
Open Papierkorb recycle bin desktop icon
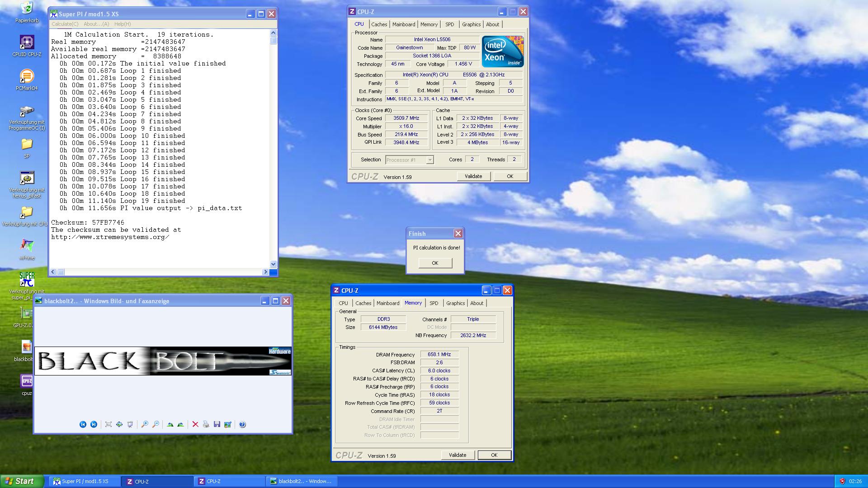(27, 12)
